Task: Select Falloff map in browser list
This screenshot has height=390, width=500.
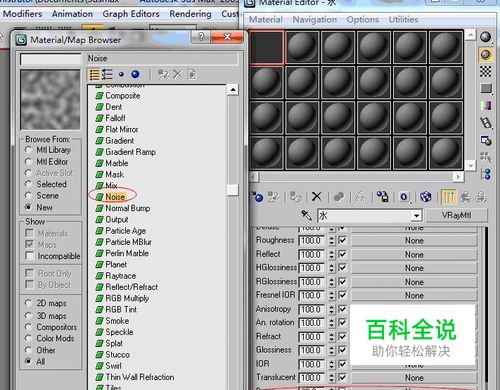Action: (x=115, y=118)
